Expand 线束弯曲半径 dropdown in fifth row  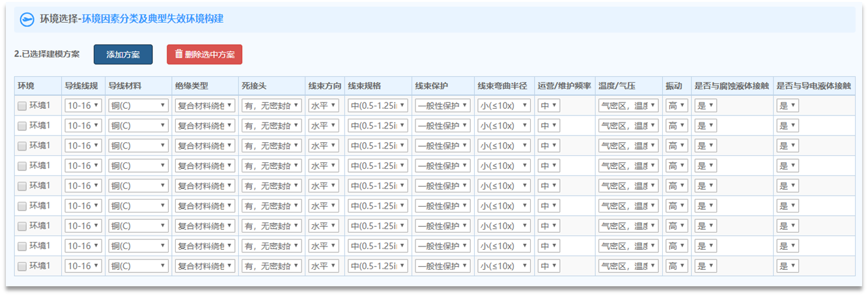click(x=504, y=186)
